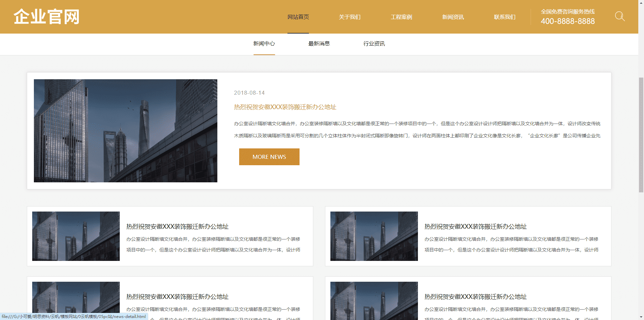Screen dimensions: 644x320
Task: Click the scrollbar down arrow
Action: click(641, 317)
